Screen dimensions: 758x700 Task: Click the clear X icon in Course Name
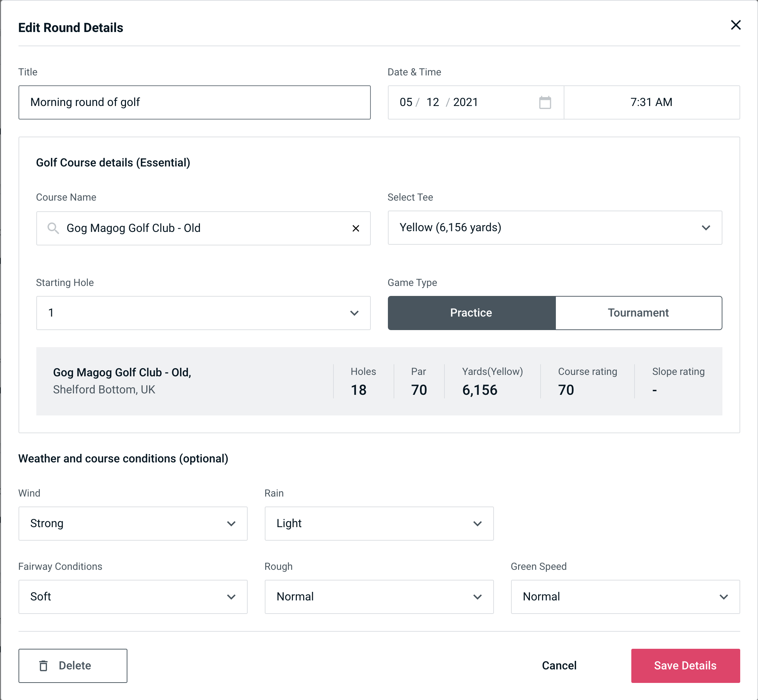tap(356, 228)
